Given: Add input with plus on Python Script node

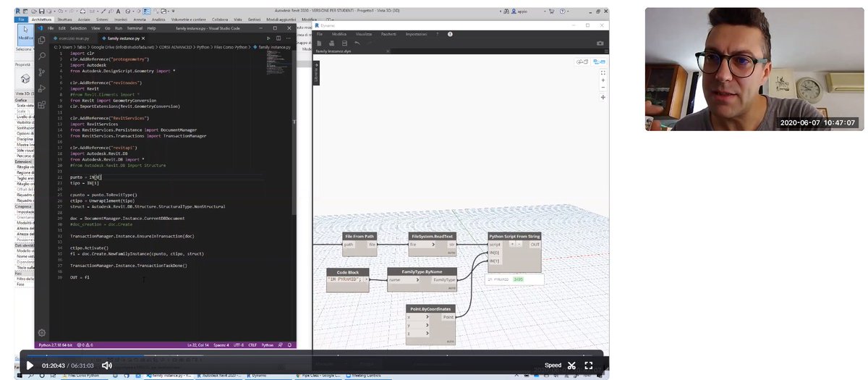Looking at the screenshot, I should [x=513, y=244].
